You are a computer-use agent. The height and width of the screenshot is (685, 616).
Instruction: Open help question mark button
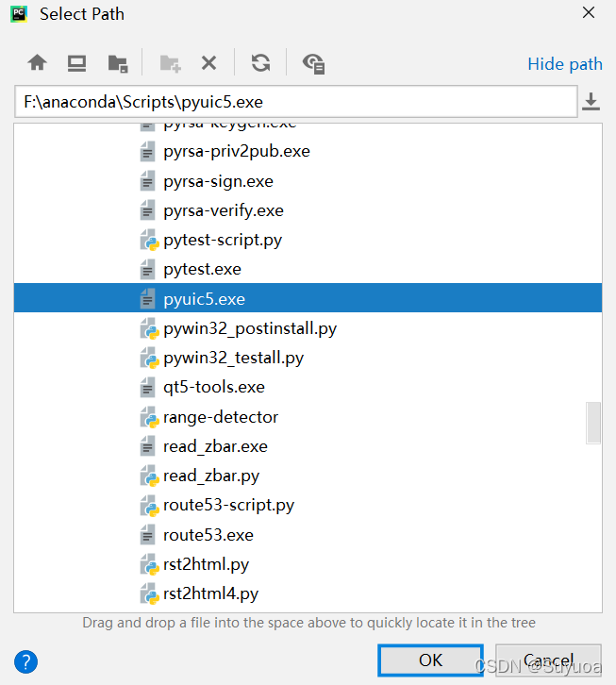tap(25, 661)
